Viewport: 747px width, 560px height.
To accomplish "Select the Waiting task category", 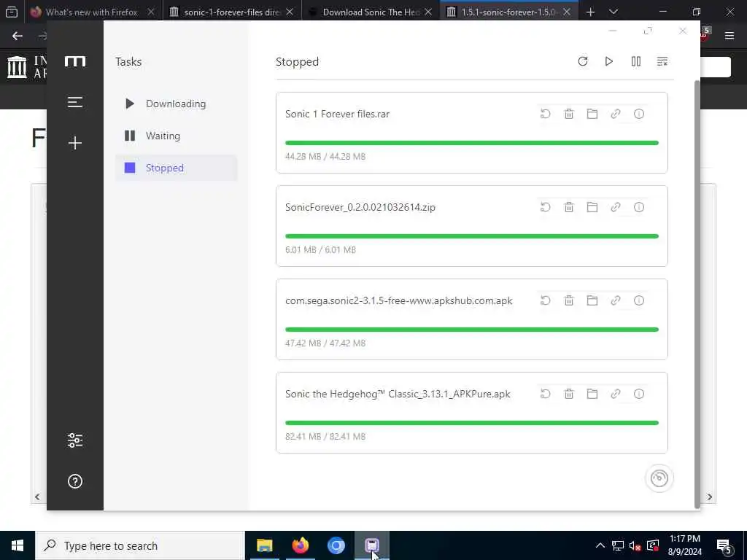I will pyautogui.click(x=176, y=136).
